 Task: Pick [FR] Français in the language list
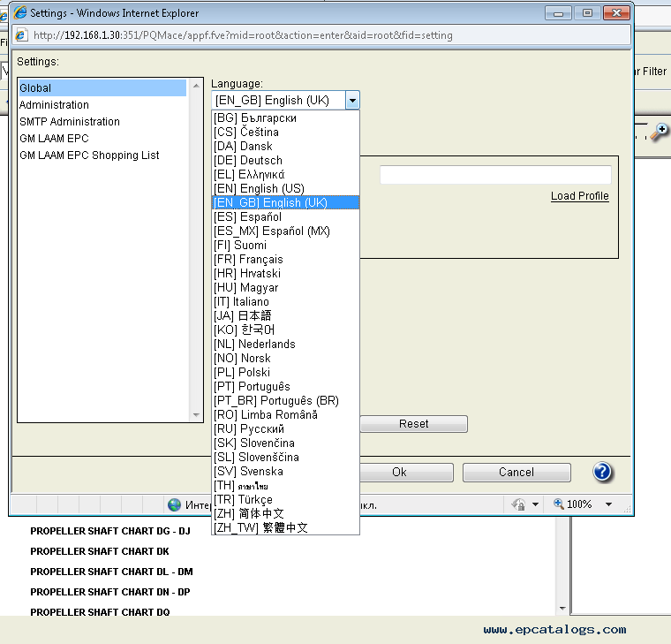click(248, 259)
